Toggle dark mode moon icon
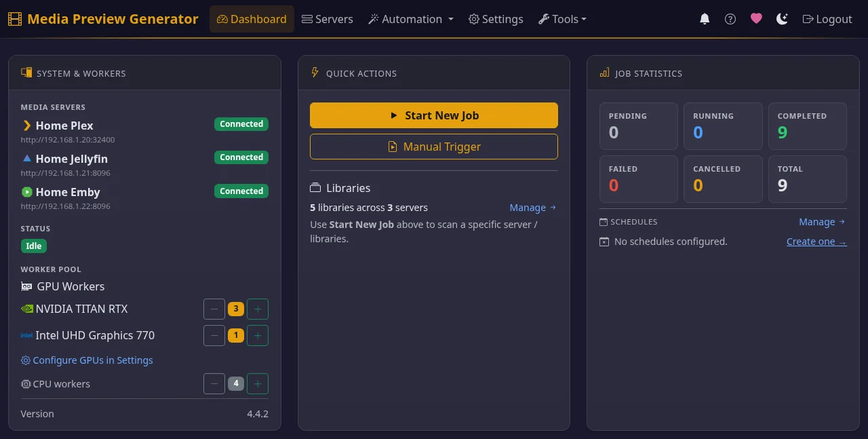The height and width of the screenshot is (439, 868). (x=782, y=19)
